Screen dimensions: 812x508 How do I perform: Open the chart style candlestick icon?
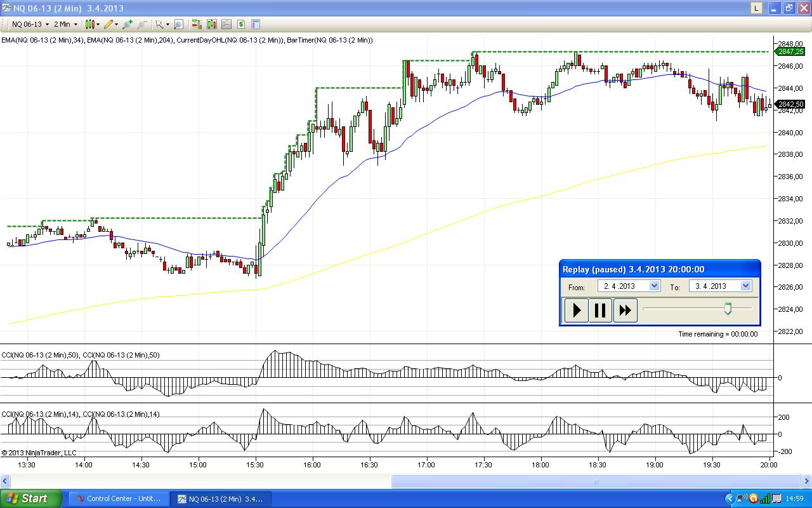tap(89, 24)
